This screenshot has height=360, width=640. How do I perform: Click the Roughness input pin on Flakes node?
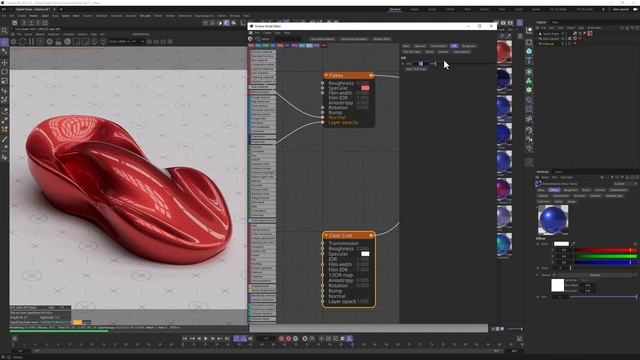click(x=322, y=83)
